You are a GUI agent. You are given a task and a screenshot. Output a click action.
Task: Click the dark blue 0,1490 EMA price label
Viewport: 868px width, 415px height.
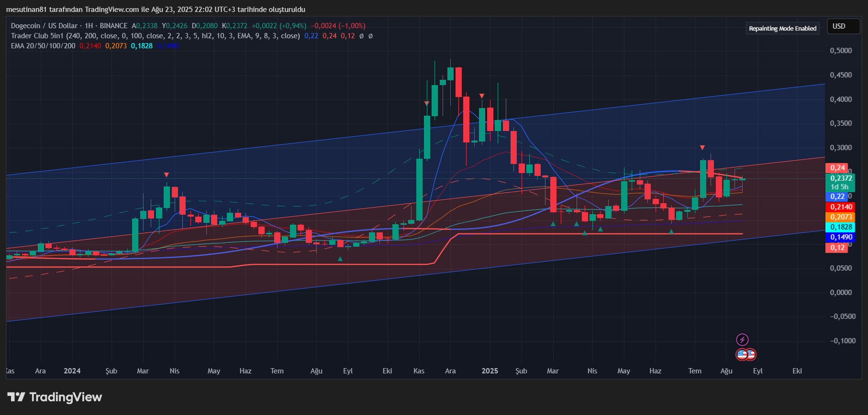[841, 237]
